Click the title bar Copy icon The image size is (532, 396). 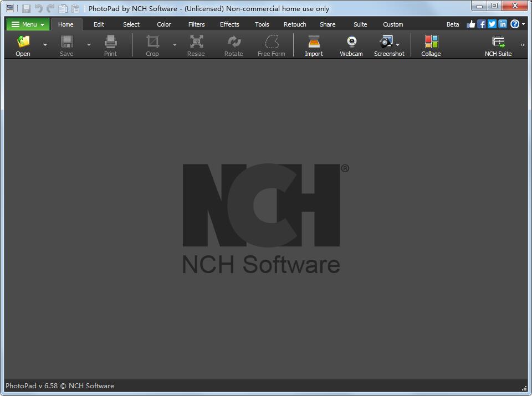63,8
